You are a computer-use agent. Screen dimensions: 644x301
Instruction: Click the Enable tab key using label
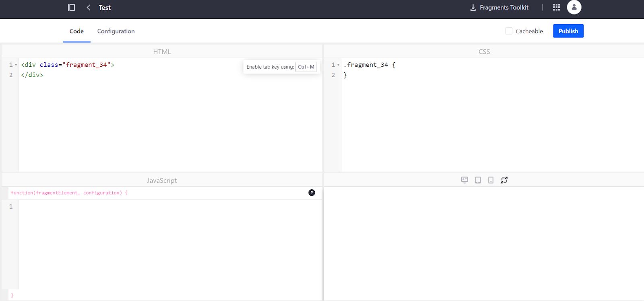[270, 67]
